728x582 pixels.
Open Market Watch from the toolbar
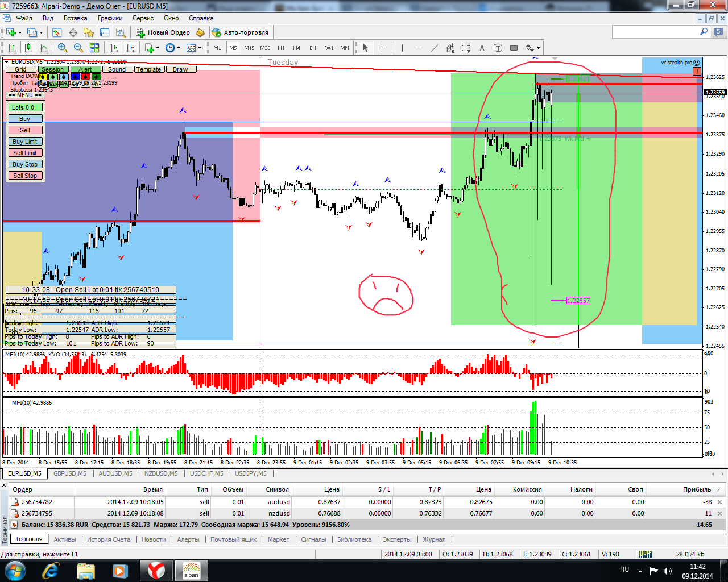point(56,32)
